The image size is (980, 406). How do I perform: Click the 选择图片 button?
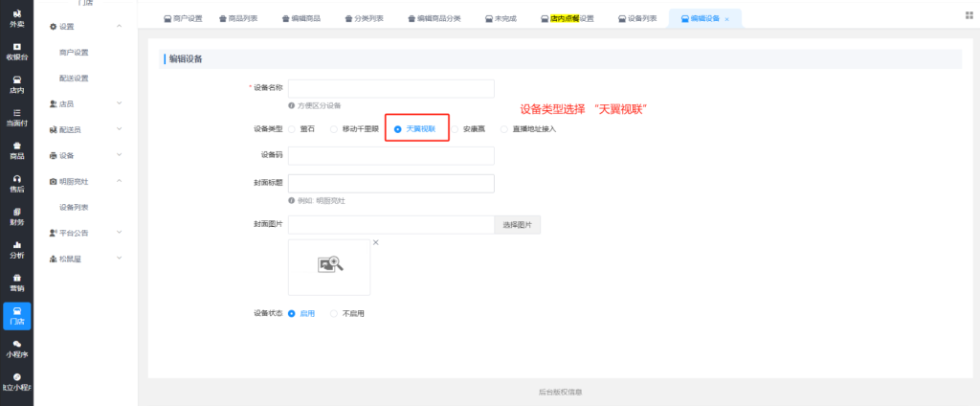point(518,225)
